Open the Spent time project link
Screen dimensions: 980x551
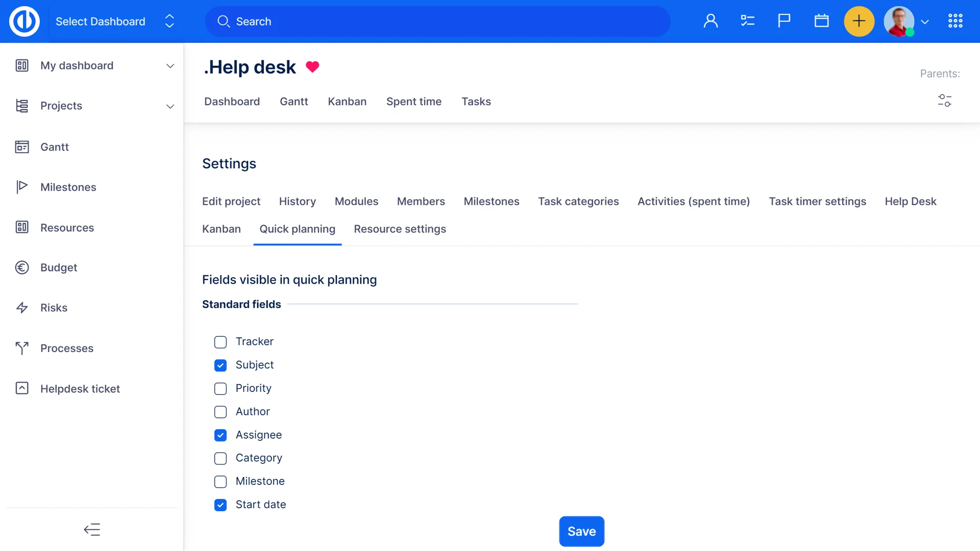click(413, 102)
